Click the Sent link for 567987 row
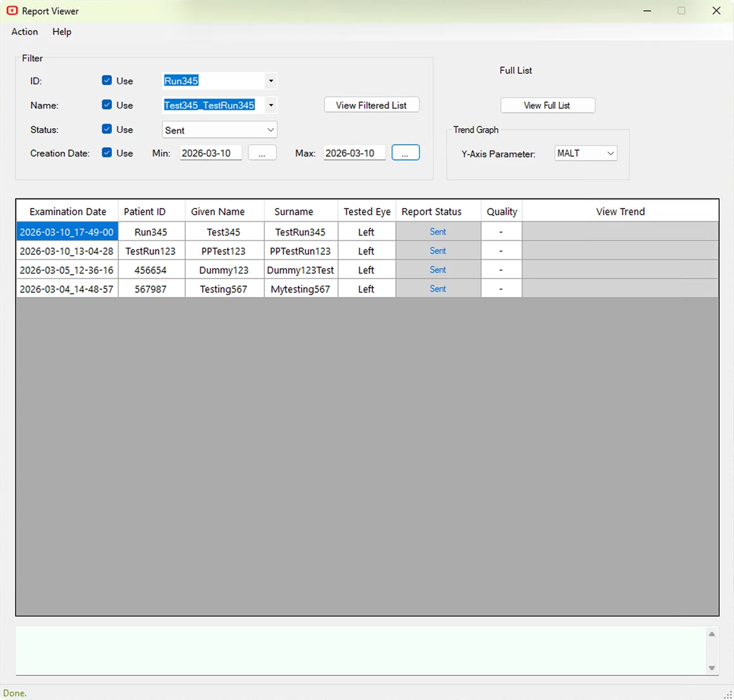 coord(438,289)
